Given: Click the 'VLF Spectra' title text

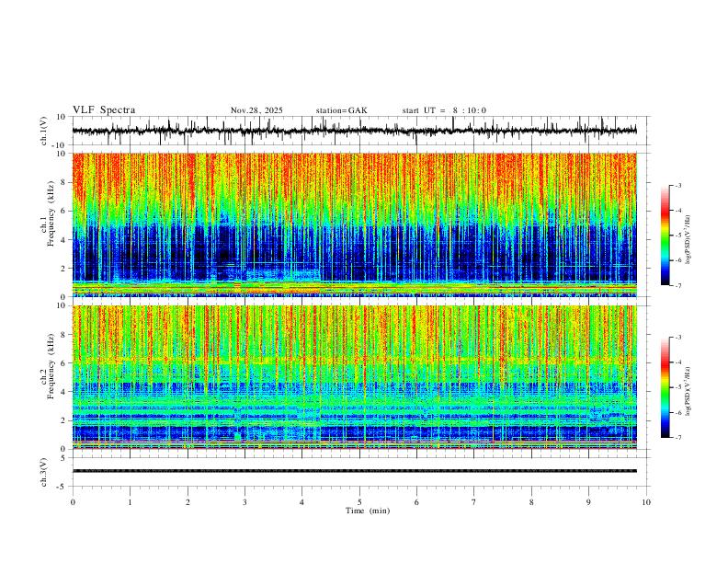Looking at the screenshot, I should click(104, 110).
